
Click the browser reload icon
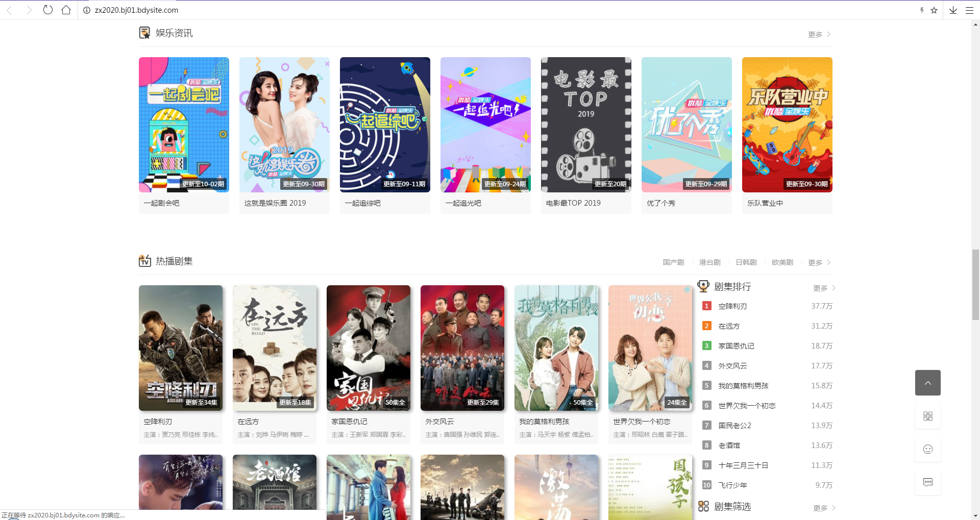point(48,10)
